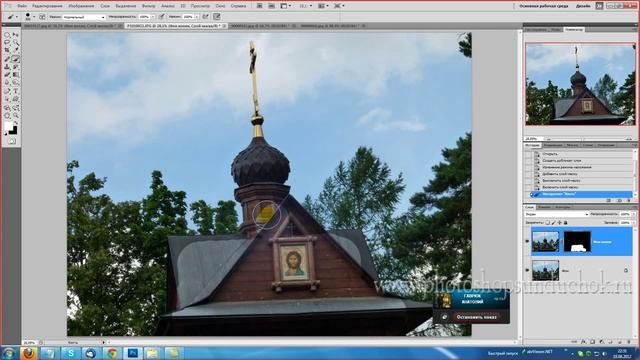Toggle lock image pixels brush icon
The height and width of the screenshot is (360, 640).
553,223
